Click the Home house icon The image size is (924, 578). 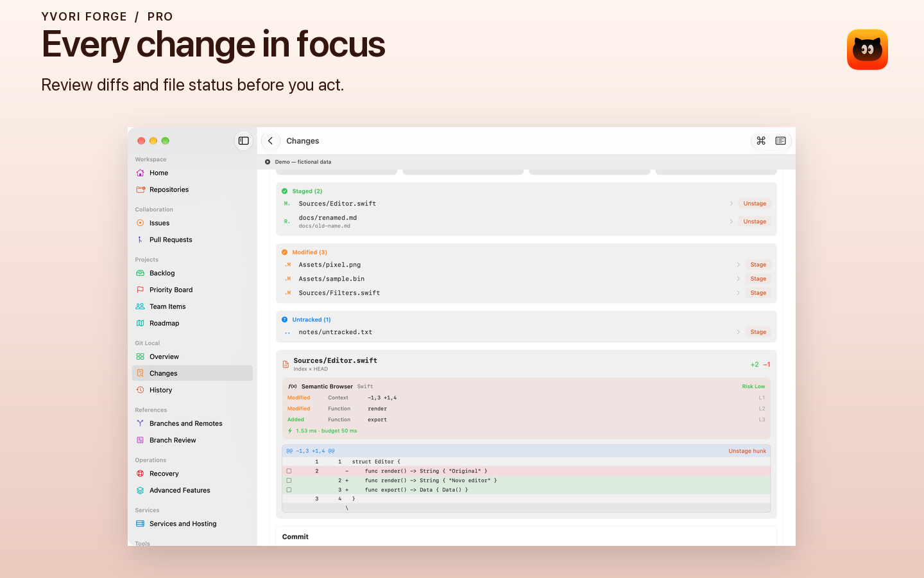tap(141, 173)
